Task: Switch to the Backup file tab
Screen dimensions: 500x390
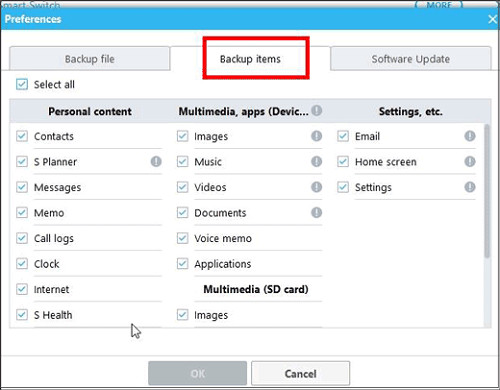Action: click(x=90, y=59)
